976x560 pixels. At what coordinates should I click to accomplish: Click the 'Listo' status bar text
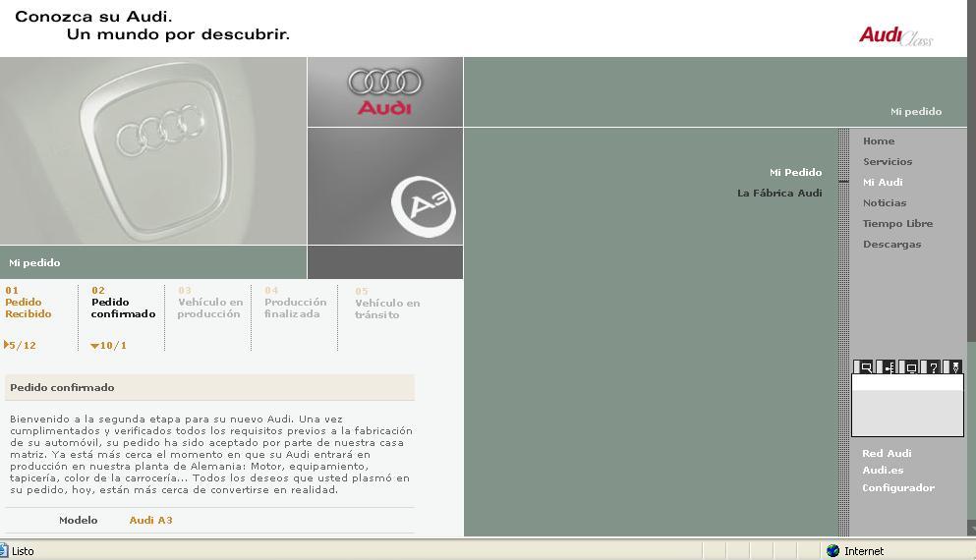click(23, 551)
